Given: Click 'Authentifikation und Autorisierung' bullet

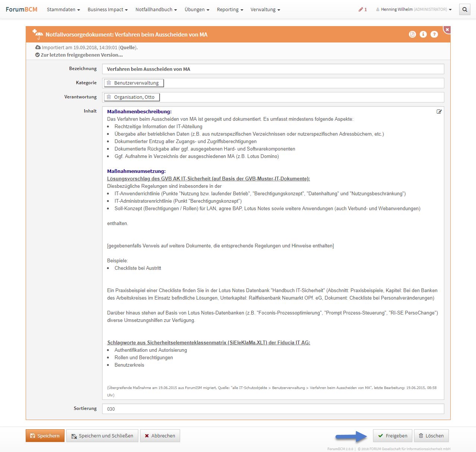Looking at the screenshot, I should coord(151,350).
